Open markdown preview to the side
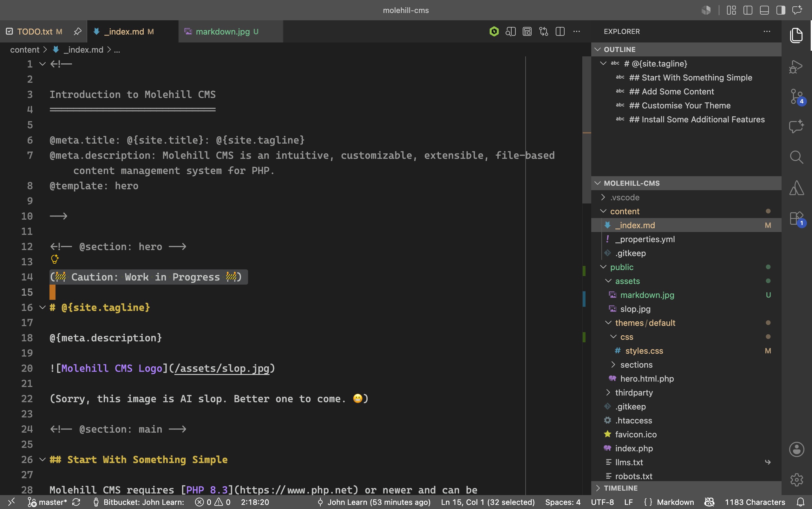 [510, 31]
